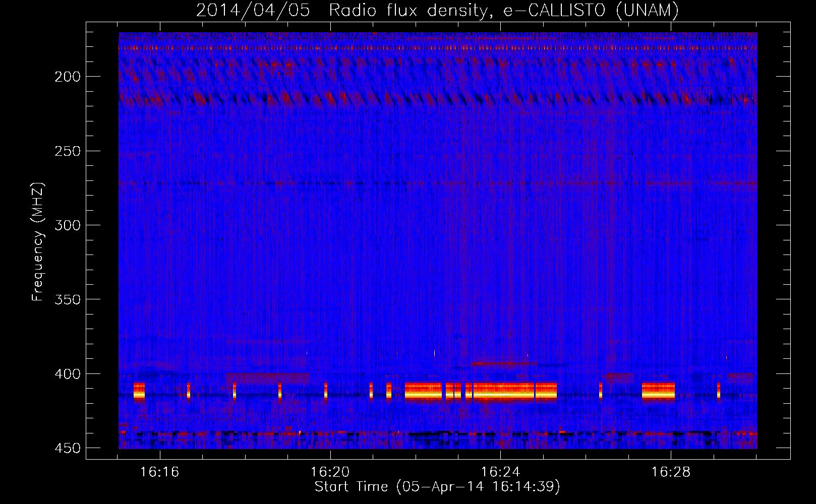Viewport: 816px width, 504px height.
Task: Click the 16:24 time tick label
Action: point(501,472)
